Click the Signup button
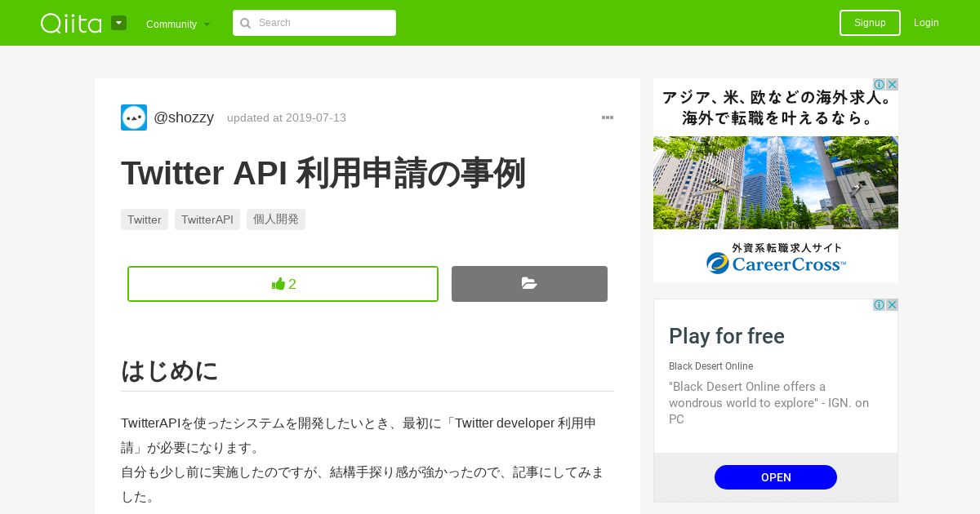Image resolution: width=980 pixels, height=514 pixels. [870, 23]
